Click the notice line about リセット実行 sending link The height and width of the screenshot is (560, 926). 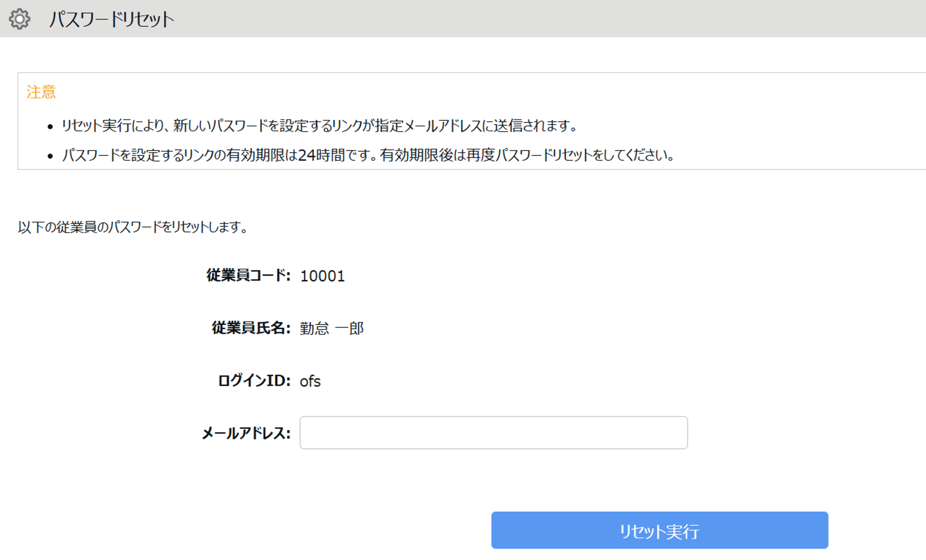[263, 125]
